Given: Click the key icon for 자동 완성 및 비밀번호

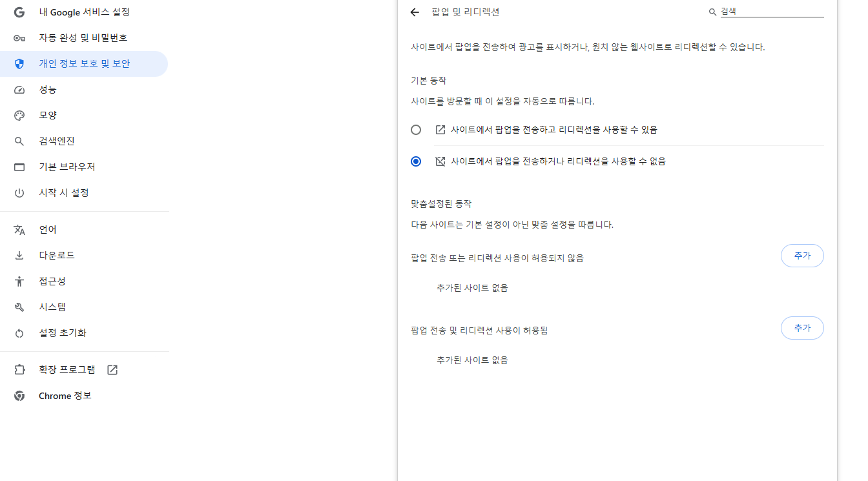Looking at the screenshot, I should point(19,38).
